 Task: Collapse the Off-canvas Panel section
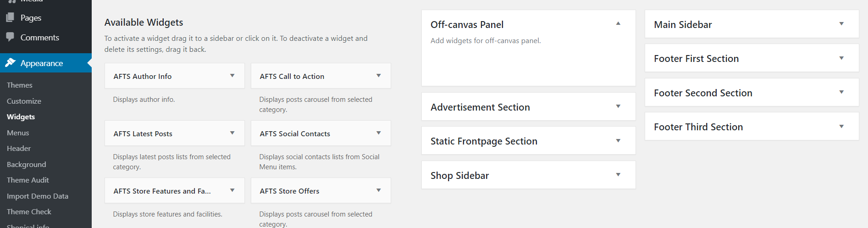[618, 23]
